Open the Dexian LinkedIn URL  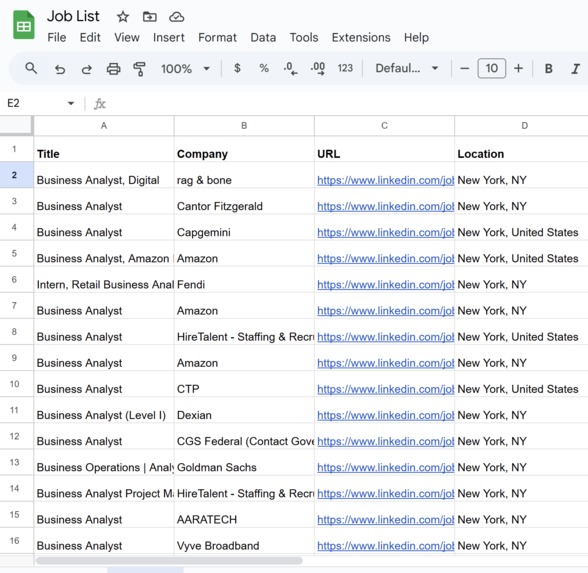tap(386, 415)
